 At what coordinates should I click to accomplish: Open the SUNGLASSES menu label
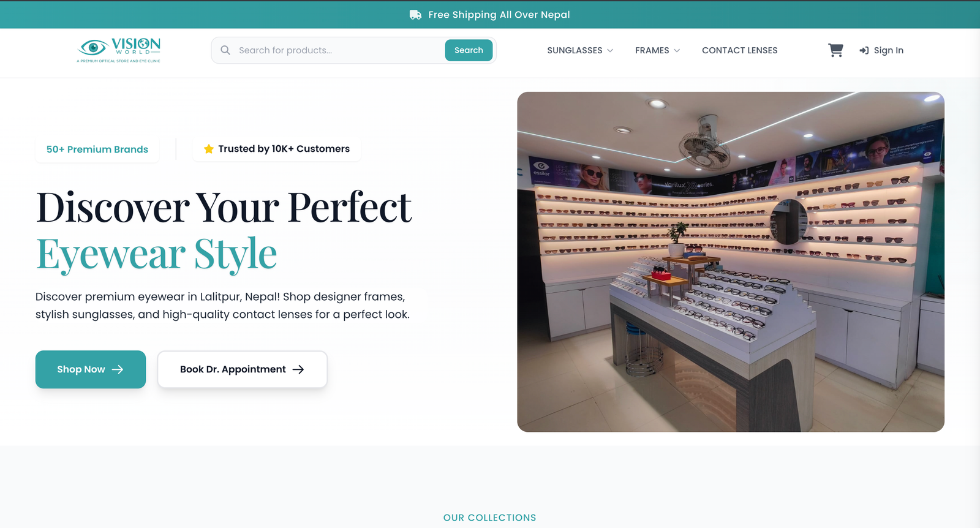(575, 50)
